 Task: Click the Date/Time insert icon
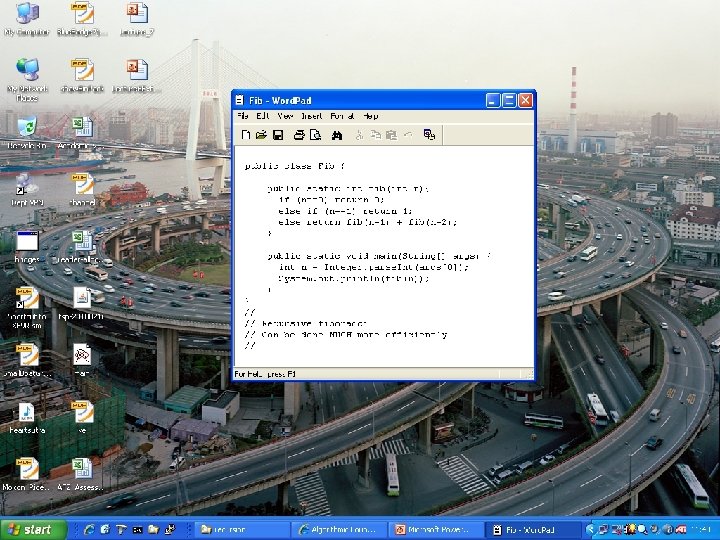429,135
